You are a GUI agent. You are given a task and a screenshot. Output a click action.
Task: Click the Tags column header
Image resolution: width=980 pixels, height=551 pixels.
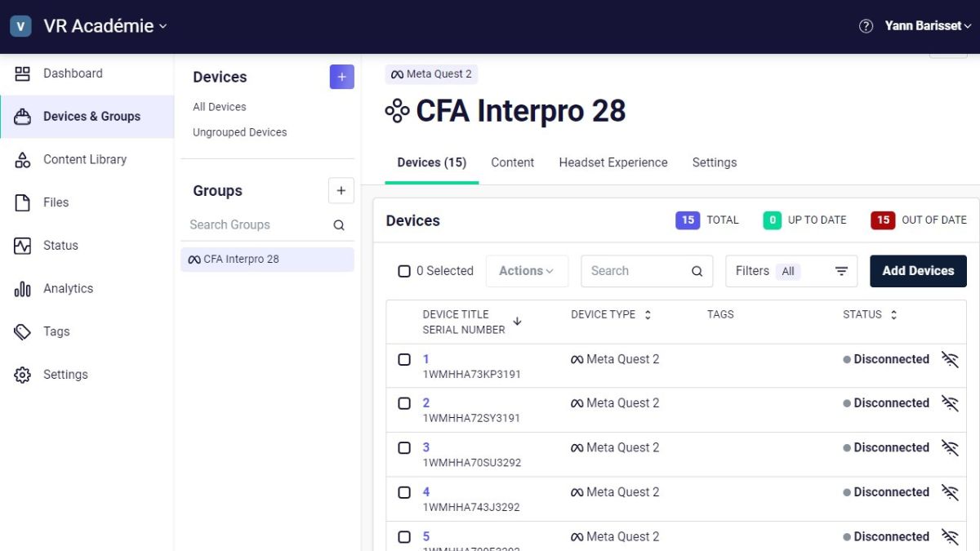720,314
